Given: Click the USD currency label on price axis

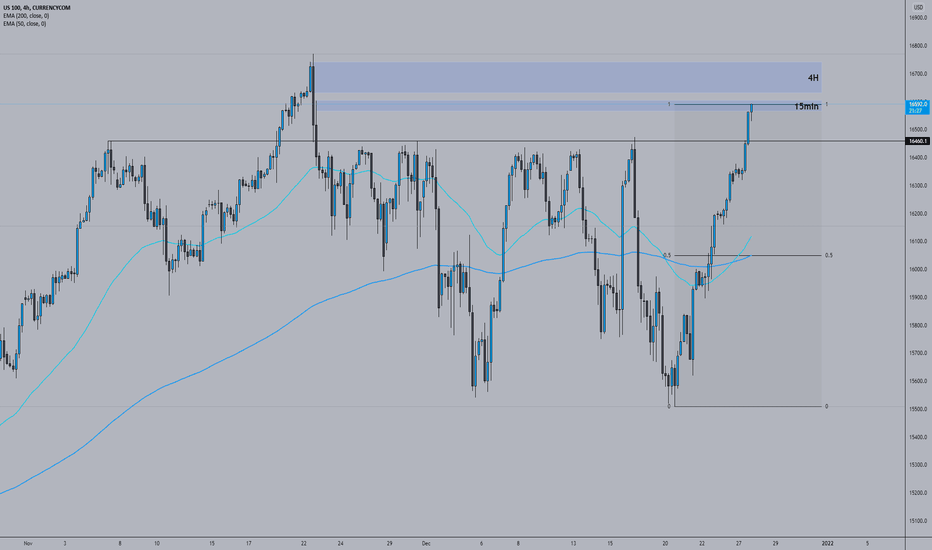Looking at the screenshot, I should (x=918, y=7).
